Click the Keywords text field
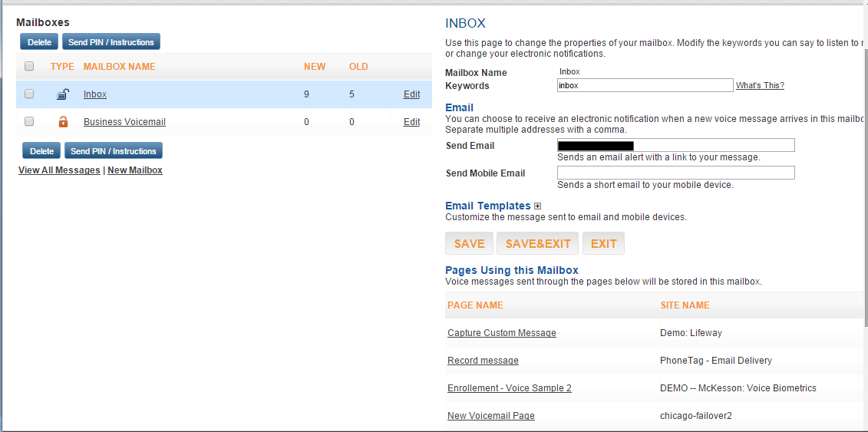 [x=645, y=85]
